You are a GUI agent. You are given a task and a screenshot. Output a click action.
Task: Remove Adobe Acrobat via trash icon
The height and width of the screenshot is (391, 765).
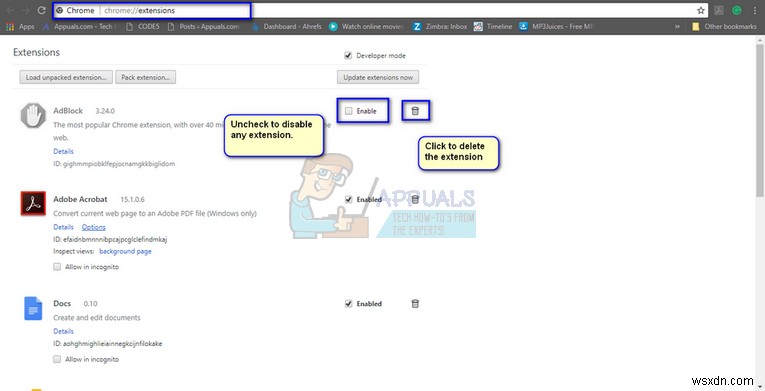coord(415,199)
